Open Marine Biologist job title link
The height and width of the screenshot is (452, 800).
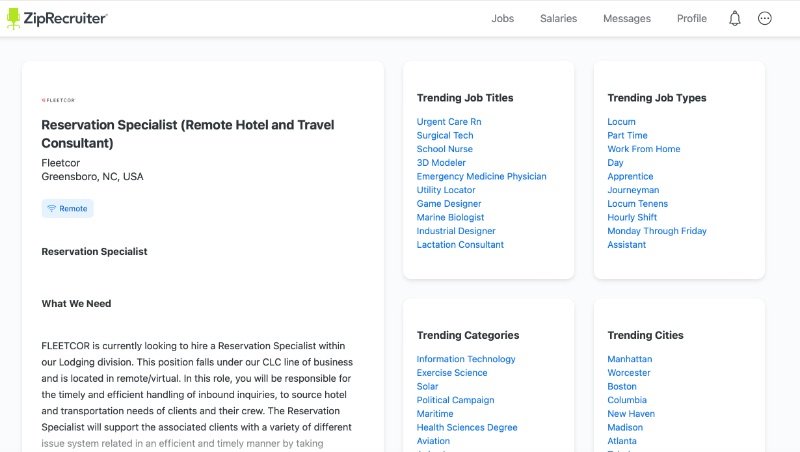(x=450, y=217)
